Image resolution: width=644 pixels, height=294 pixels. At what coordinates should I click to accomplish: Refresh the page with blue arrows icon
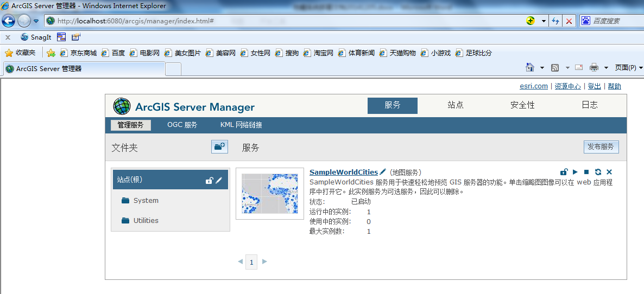point(555,21)
